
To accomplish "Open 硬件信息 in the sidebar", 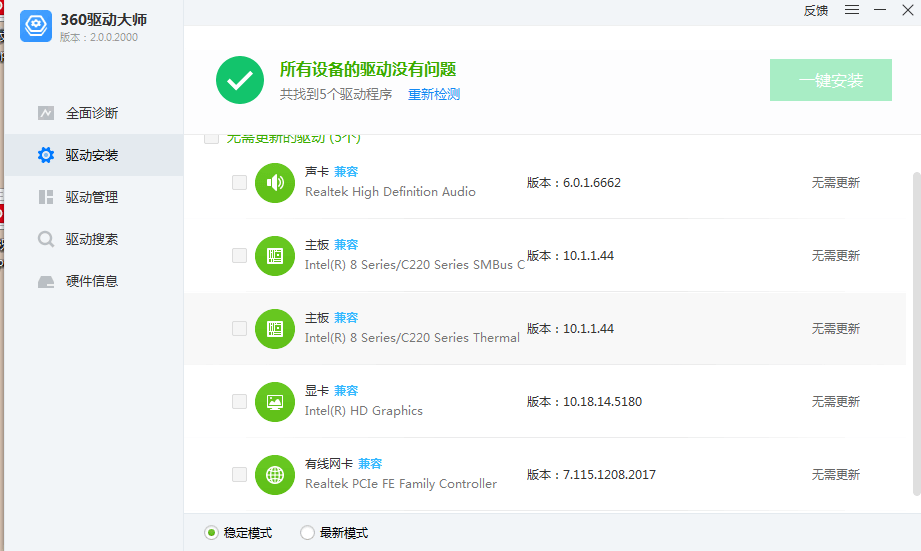I will click(94, 281).
